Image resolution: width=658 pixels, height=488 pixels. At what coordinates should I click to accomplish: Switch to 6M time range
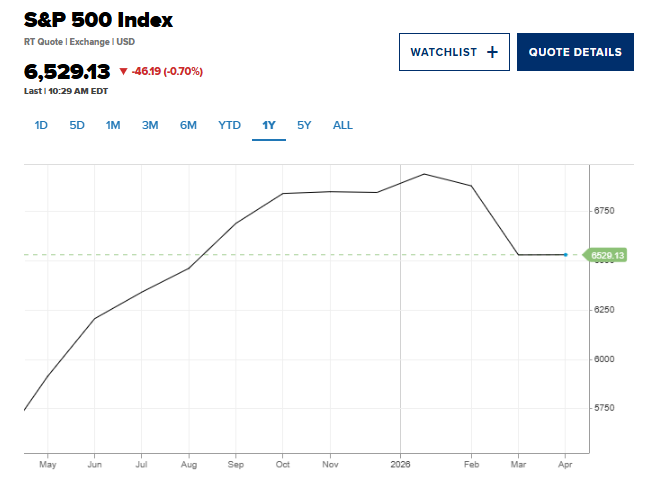click(x=188, y=125)
